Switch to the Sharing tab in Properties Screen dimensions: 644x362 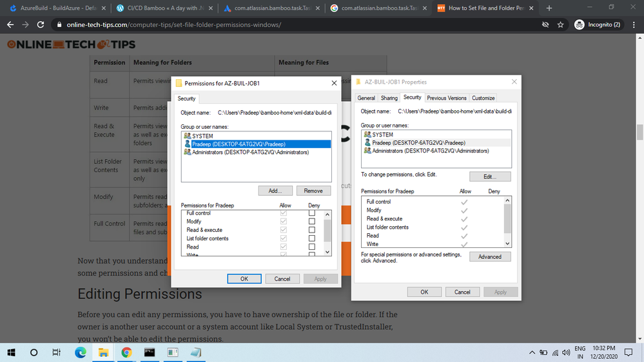(x=389, y=98)
